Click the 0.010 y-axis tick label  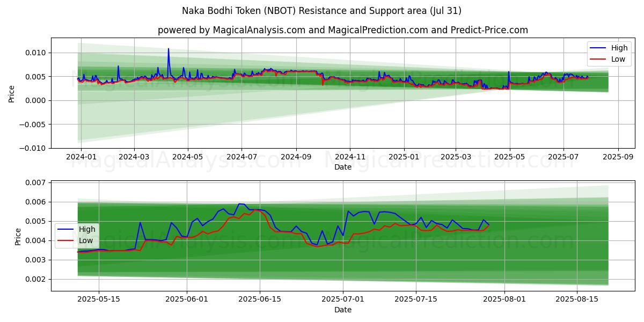[37, 53]
